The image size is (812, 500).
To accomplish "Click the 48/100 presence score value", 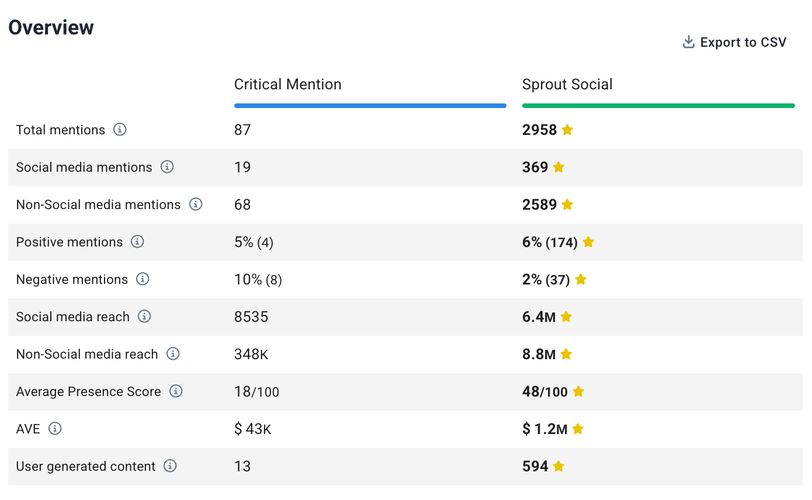I will (545, 391).
